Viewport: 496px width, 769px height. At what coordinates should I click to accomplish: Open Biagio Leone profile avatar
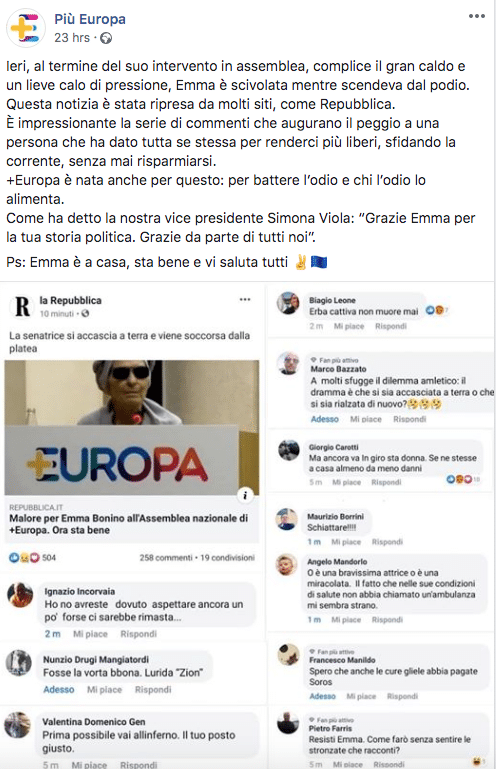point(288,303)
